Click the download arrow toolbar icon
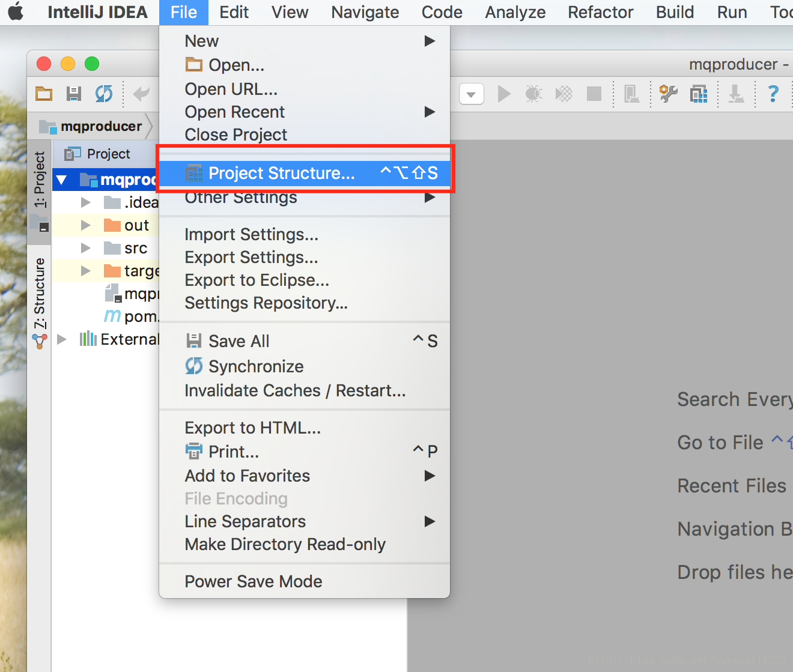The width and height of the screenshot is (793, 672). click(736, 94)
